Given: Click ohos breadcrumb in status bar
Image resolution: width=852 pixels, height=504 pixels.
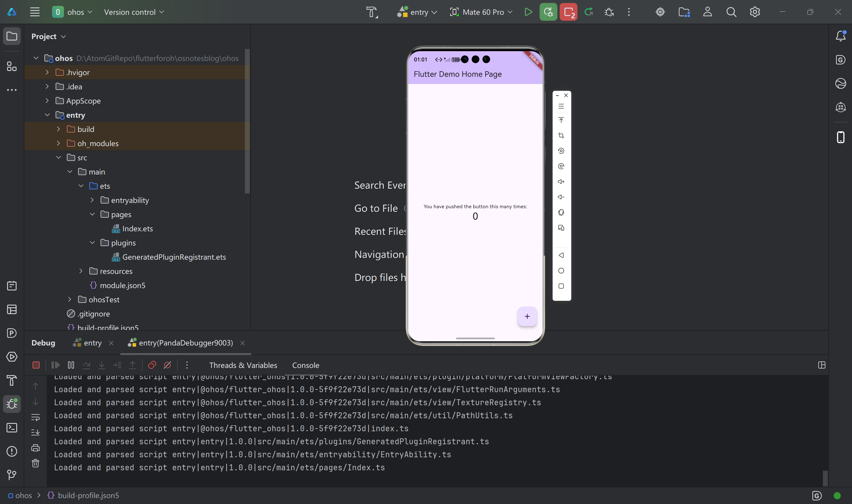Looking at the screenshot, I should (x=20, y=495).
